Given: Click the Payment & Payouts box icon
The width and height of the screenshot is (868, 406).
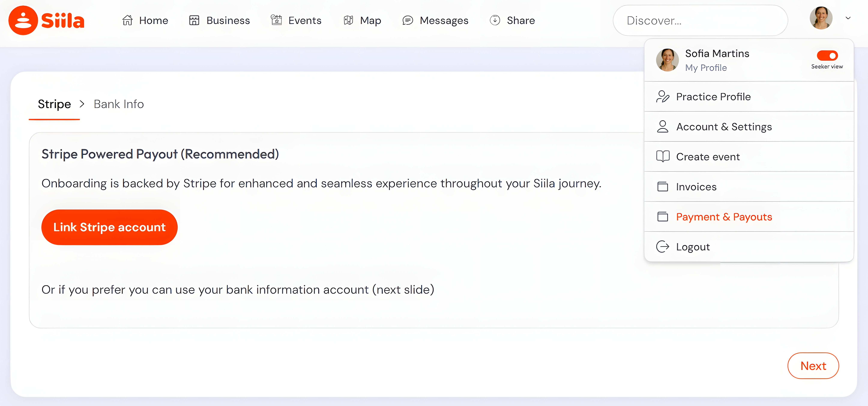Looking at the screenshot, I should (662, 217).
